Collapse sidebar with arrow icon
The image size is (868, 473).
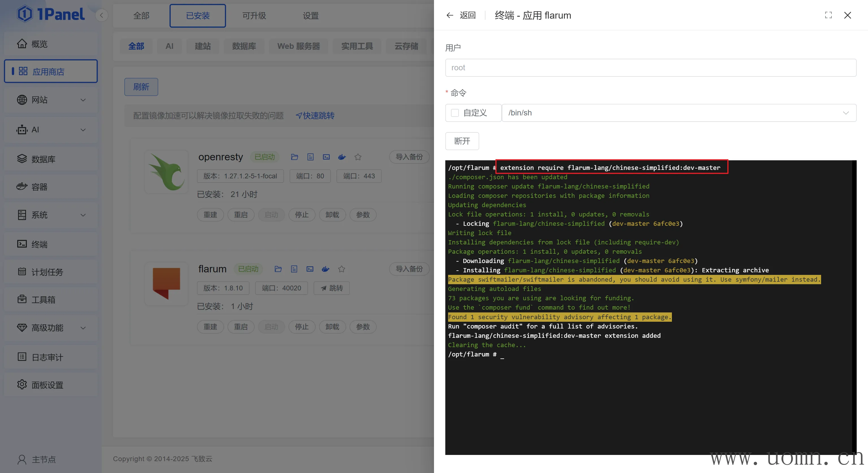pos(101,15)
